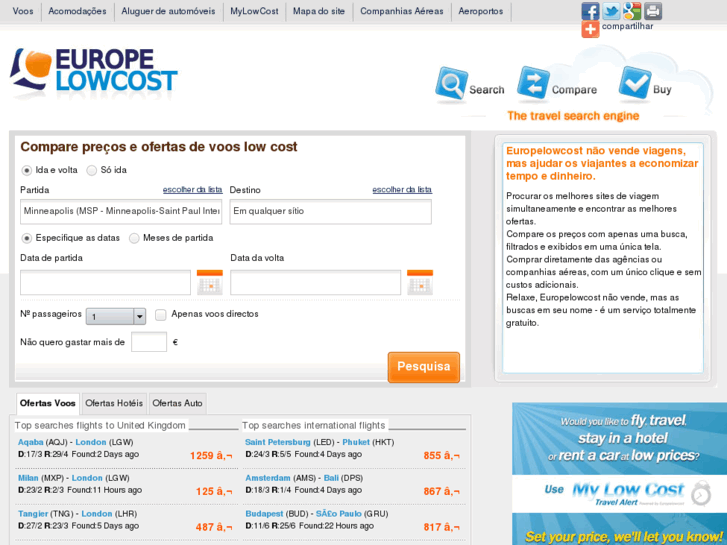
Task: Click the compartilhar link
Action: point(627,26)
